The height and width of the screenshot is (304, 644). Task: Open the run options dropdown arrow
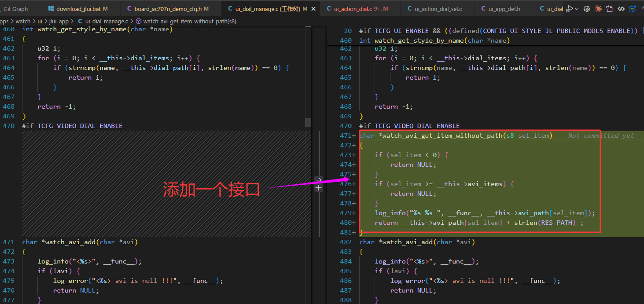(577, 9)
